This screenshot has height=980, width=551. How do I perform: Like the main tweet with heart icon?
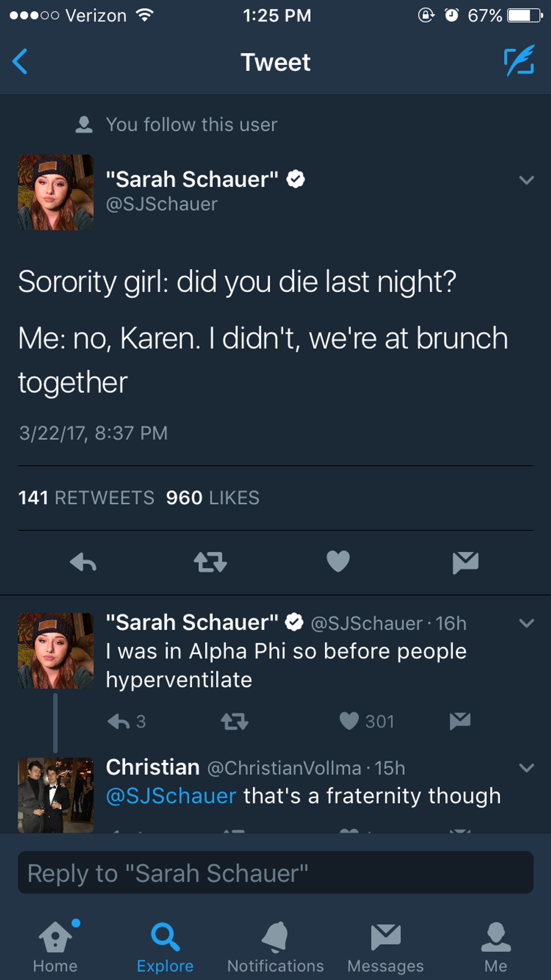(338, 561)
